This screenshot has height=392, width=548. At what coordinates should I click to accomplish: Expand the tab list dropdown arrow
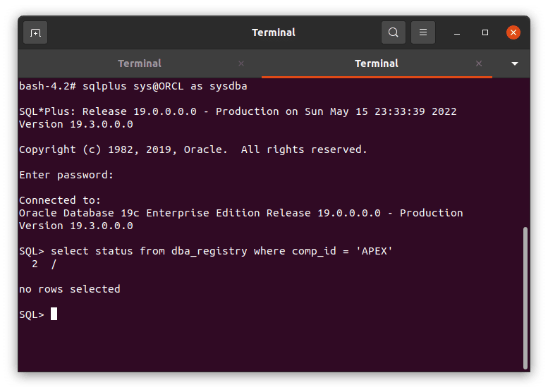(x=515, y=63)
